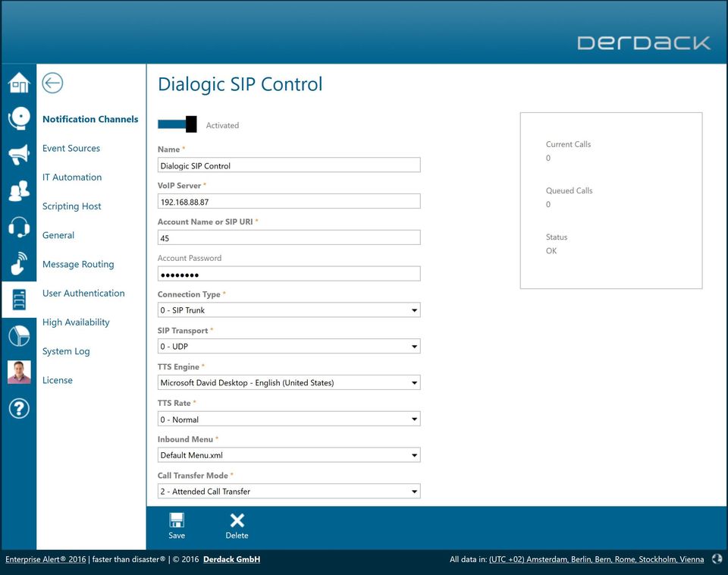Open the Connection Type dropdown
Screen dimensions: 728x575
pos(289,309)
